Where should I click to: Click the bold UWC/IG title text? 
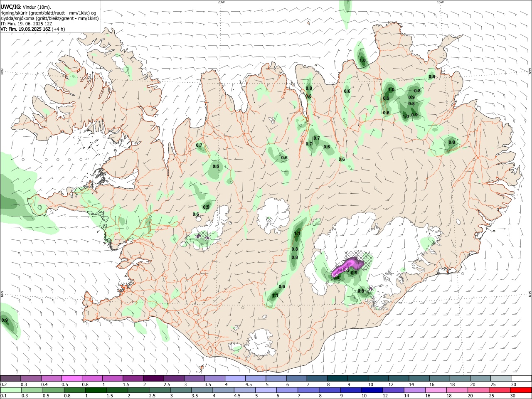tap(10, 7)
